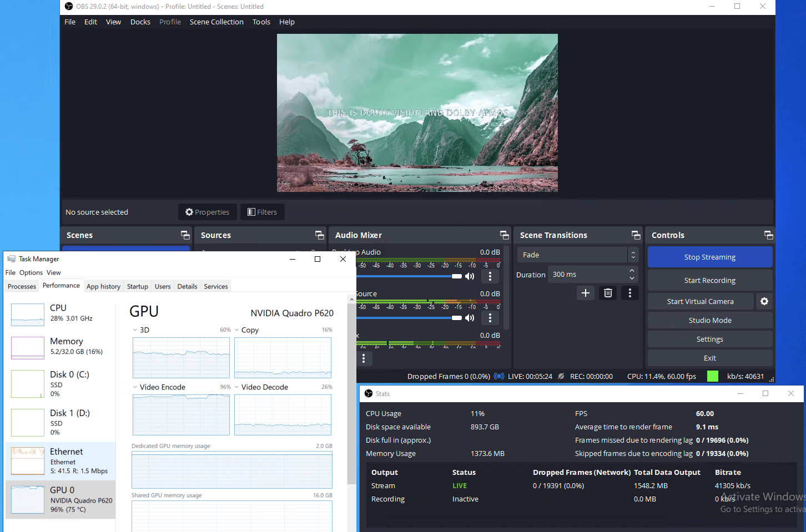Select Ethernet in Task Manager's performance list
806x532 pixels.
pos(61,460)
